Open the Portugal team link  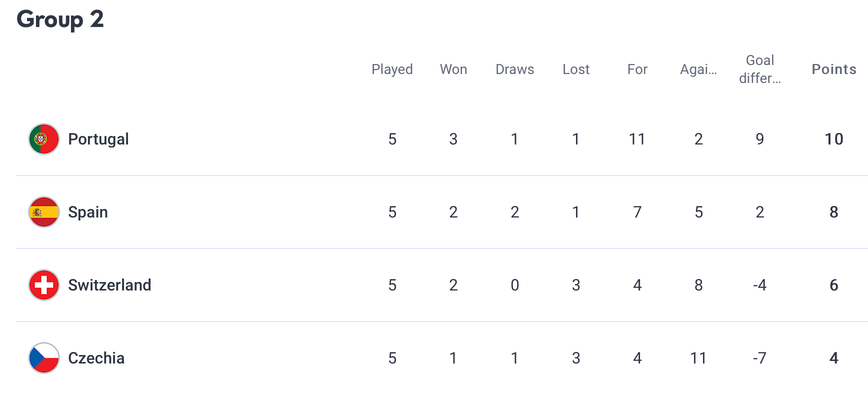point(98,139)
